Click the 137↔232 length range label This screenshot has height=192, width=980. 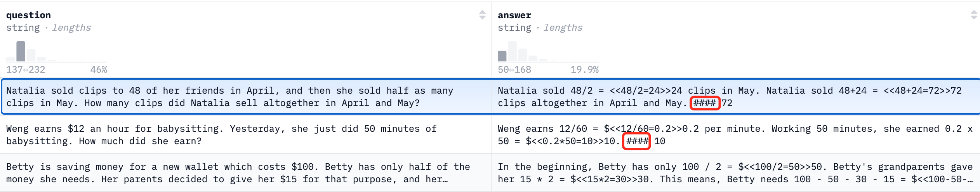coord(26,70)
